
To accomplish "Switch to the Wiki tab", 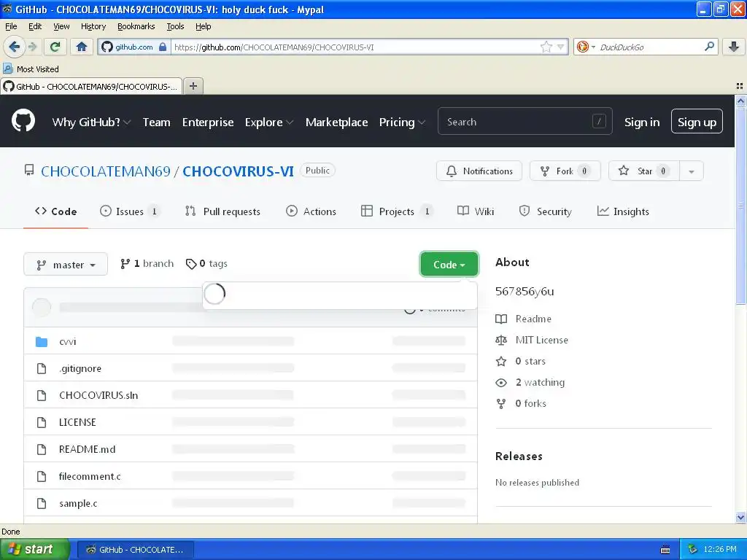I will tap(476, 211).
